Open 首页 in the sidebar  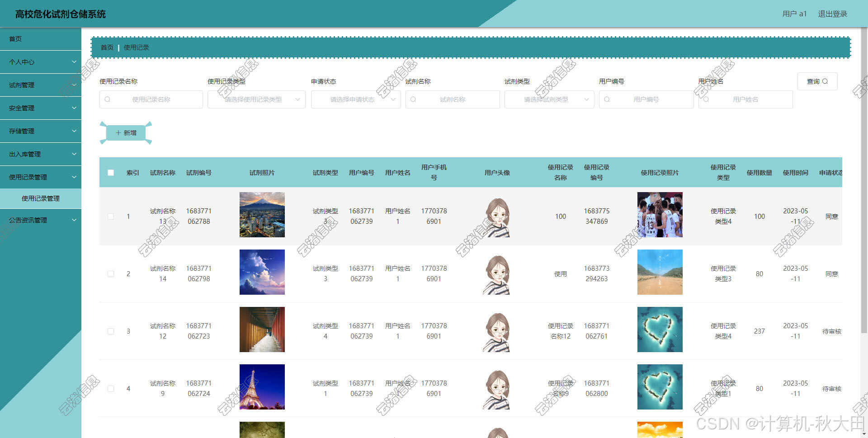(41, 39)
